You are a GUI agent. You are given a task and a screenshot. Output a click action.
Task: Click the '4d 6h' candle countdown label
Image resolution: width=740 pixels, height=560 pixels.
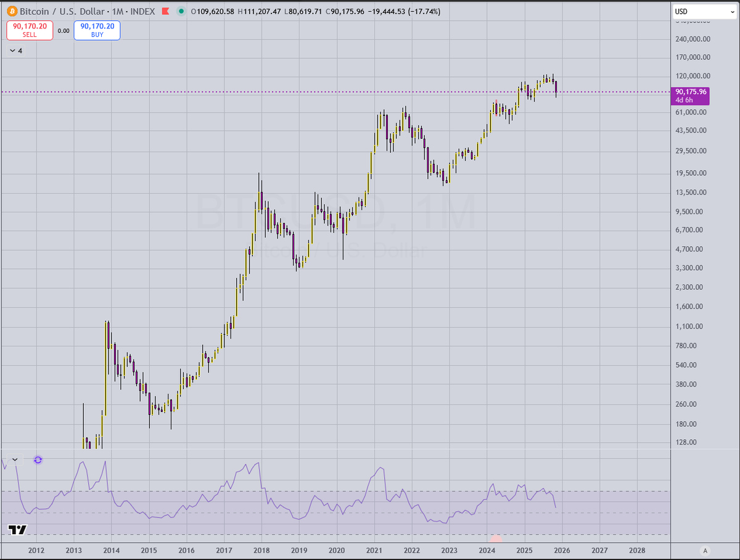pos(684,99)
